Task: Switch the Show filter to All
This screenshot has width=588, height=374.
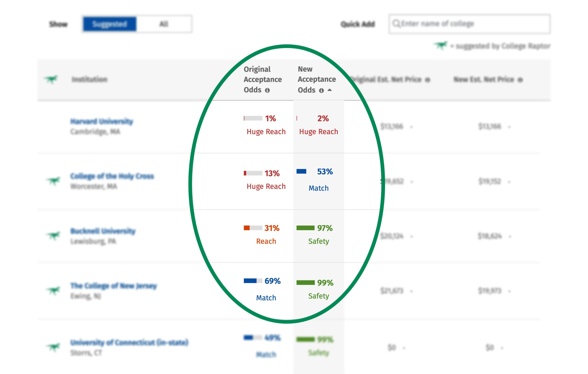Action: 164,24
